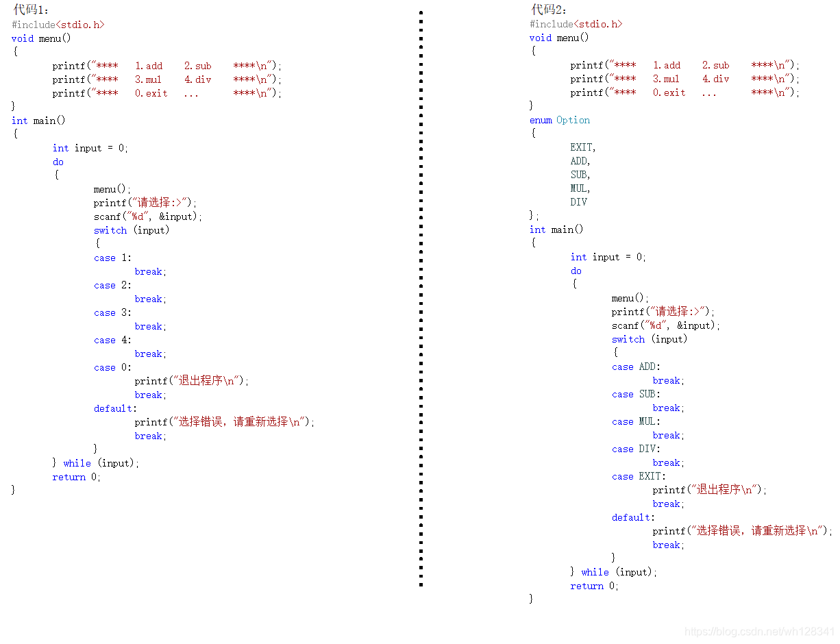Click printf("请选择:>") in 代码1
This screenshot has height=644, width=840.
pos(145,203)
